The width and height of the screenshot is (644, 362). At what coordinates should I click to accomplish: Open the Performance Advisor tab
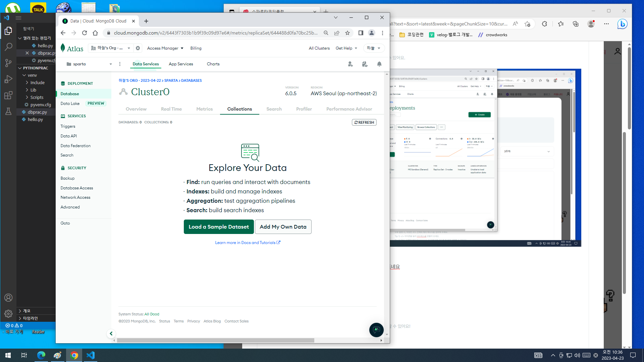[349, 109]
